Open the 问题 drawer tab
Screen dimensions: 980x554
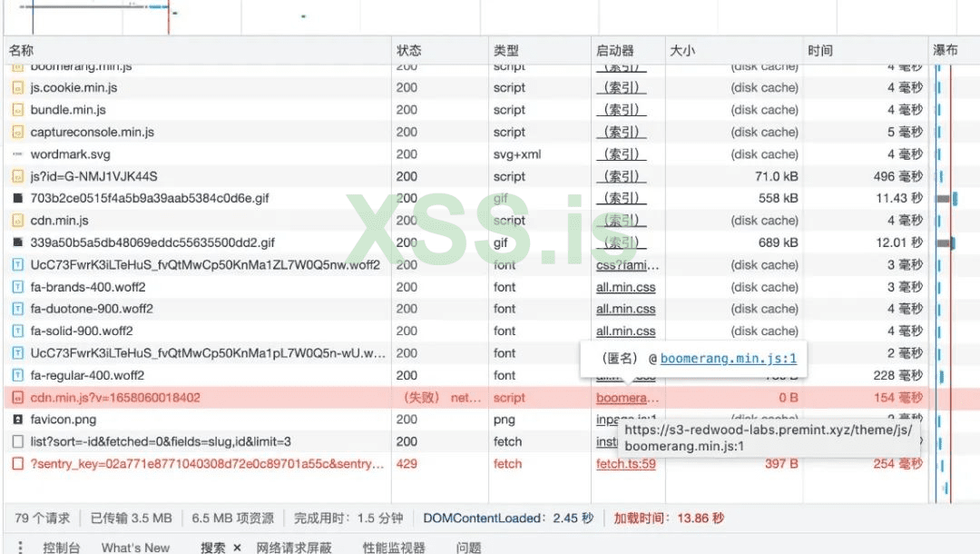tap(469, 548)
